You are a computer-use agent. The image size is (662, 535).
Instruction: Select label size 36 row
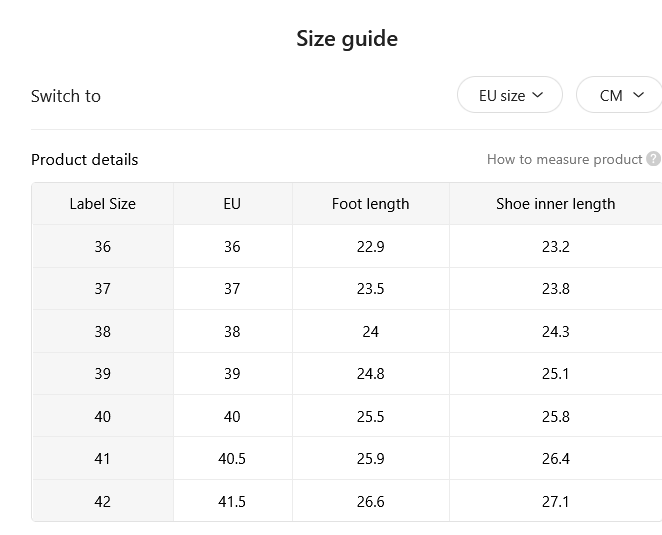[347, 247]
